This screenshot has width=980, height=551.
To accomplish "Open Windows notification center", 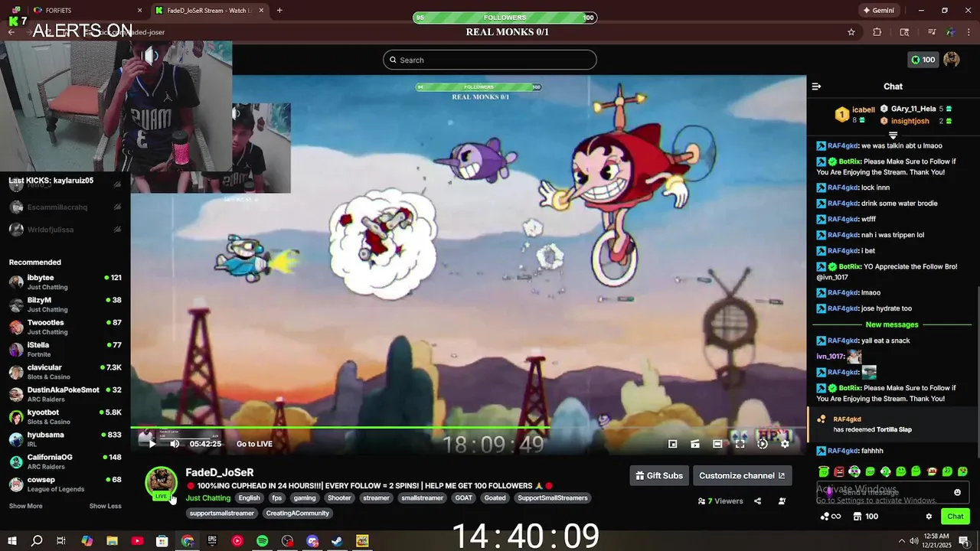I will click(x=964, y=541).
